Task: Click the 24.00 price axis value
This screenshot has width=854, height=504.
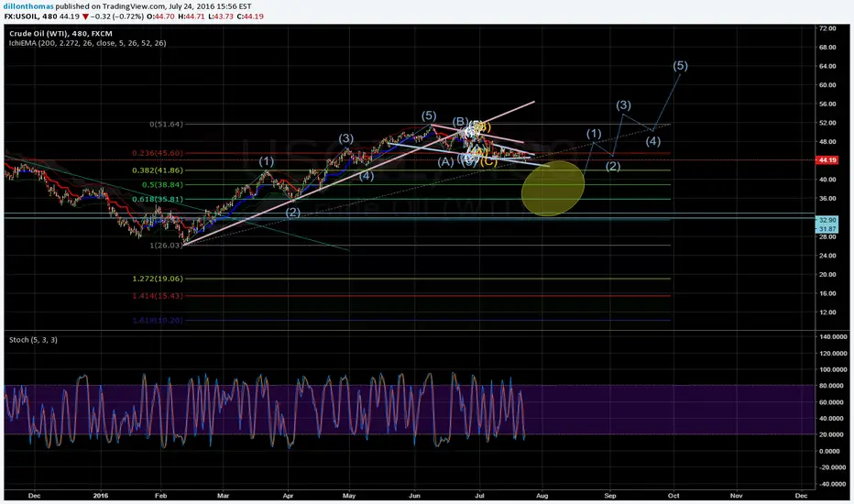Action: tap(827, 256)
